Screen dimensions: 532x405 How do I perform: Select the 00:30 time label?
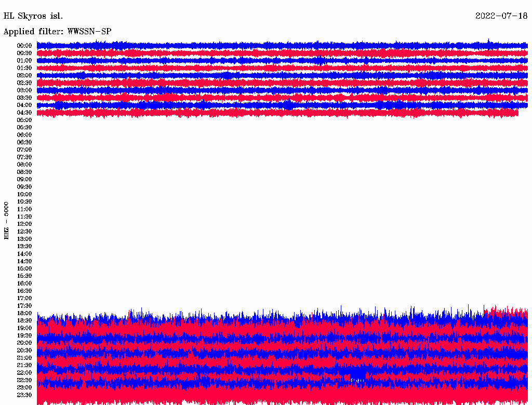pos(24,53)
